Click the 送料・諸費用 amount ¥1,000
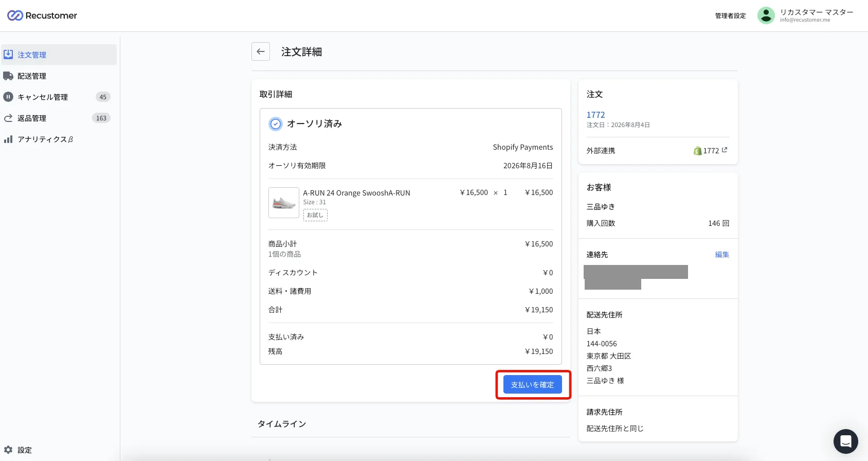Image resolution: width=868 pixels, height=461 pixels. (541, 291)
